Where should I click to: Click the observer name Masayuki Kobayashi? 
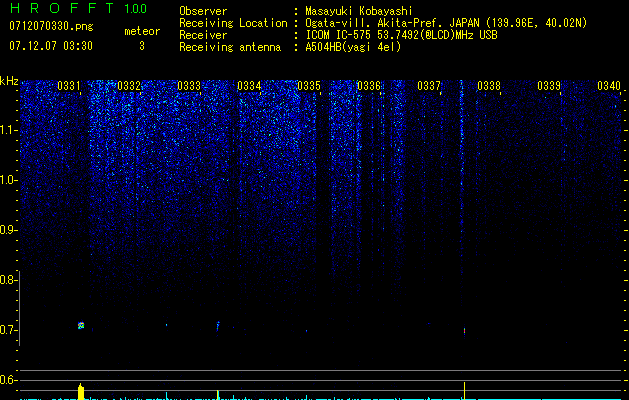359,11
